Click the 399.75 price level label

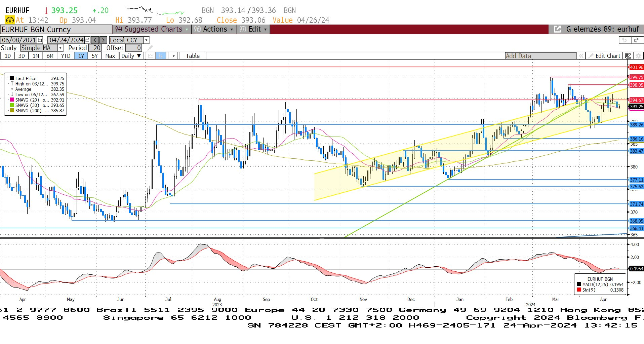[636, 77]
